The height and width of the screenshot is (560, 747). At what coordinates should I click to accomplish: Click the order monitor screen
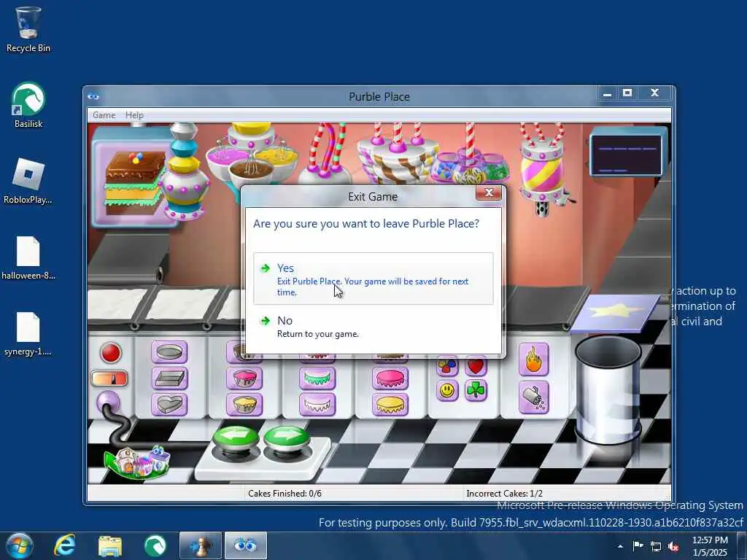(x=626, y=154)
